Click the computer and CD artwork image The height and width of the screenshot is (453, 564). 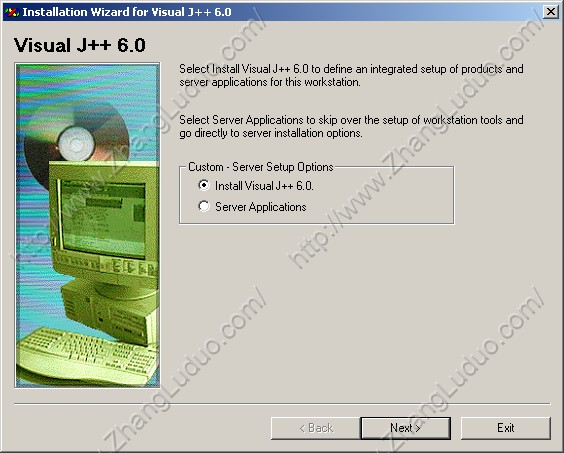pyautogui.click(x=87, y=225)
